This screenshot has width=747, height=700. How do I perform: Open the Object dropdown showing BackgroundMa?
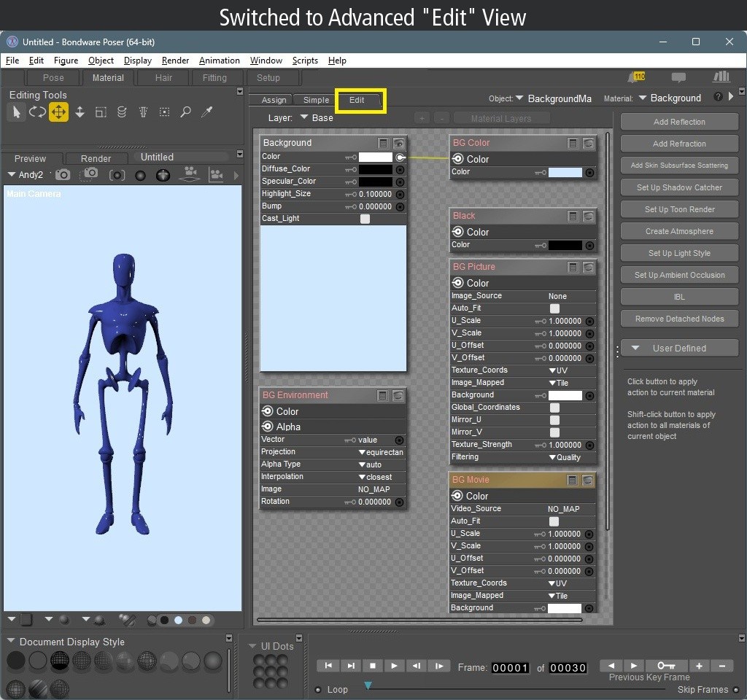[x=554, y=98]
